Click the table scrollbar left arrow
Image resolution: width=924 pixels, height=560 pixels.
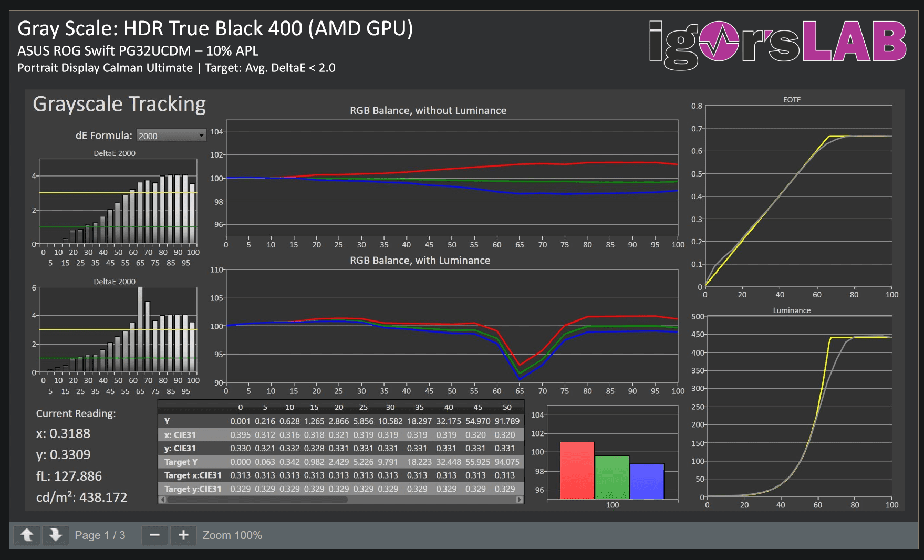click(x=163, y=500)
